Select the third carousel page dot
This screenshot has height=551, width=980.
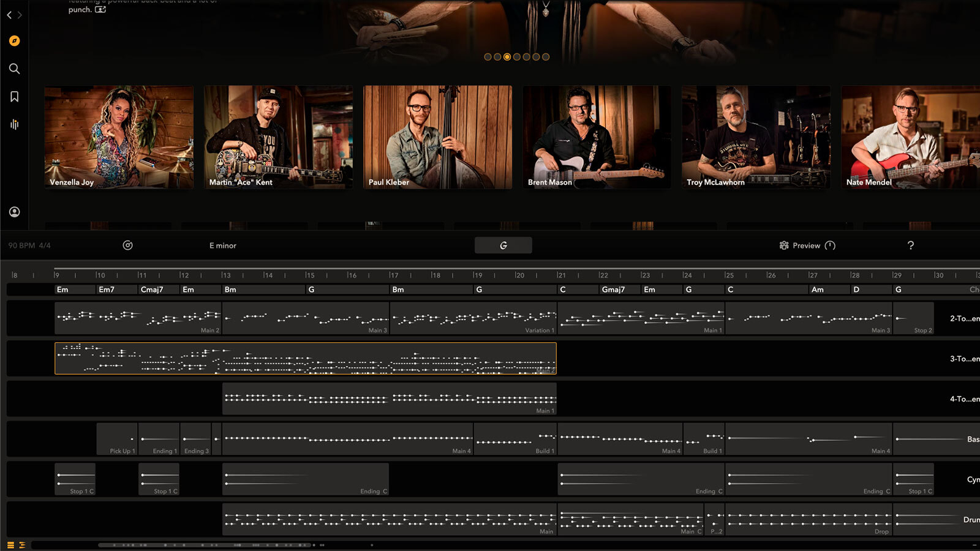(507, 57)
